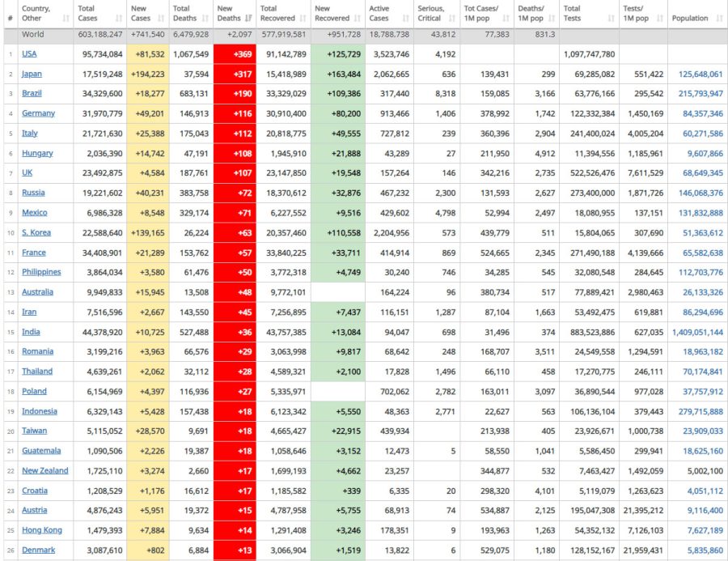Open the Russia country link
The height and width of the screenshot is (561, 728).
coord(33,193)
